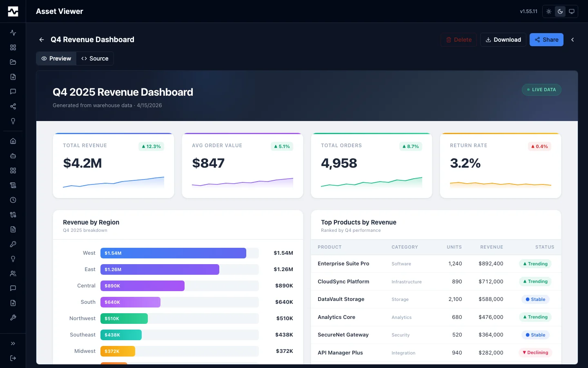Click the history clock icon in the sidebar
Viewport: 588px width, 368px height.
pyautogui.click(x=13, y=200)
